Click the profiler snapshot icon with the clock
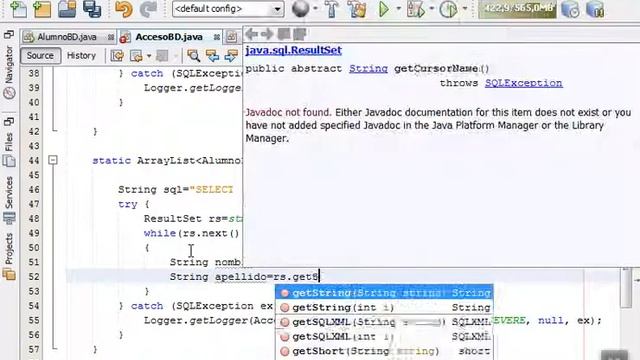640x360 pixels. click(570, 9)
